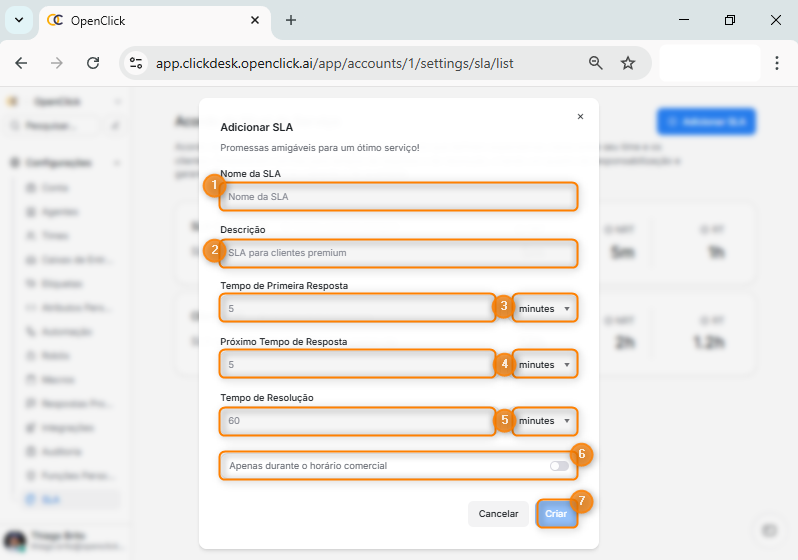Click into the Descrição field

click(398, 253)
